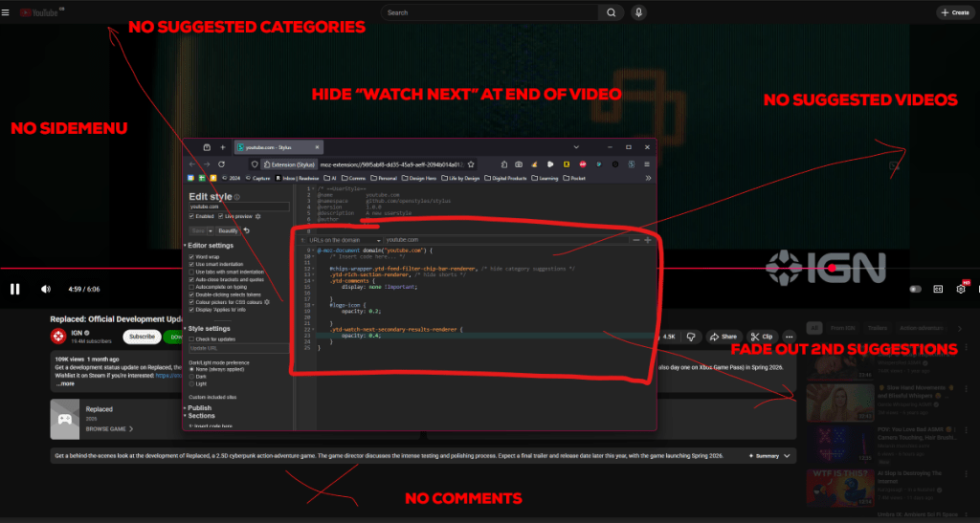Go back in the Stylus browser window
This screenshot has height=523, width=980.
click(191, 164)
